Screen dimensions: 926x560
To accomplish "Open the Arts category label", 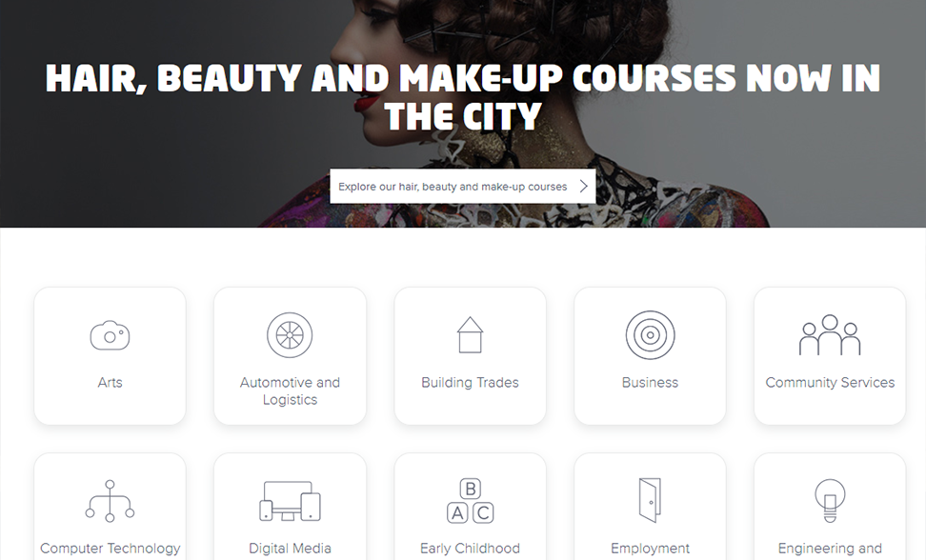I will point(110,383).
